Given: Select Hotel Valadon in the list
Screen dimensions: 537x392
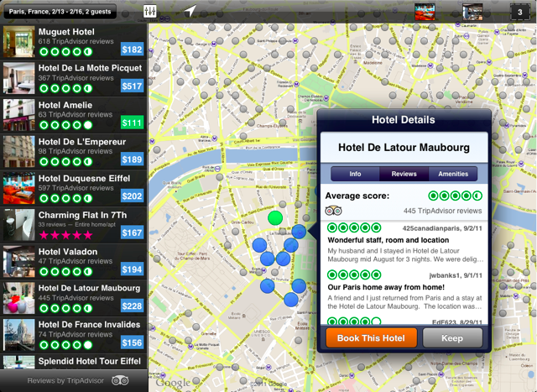Looking at the screenshot, I should (x=74, y=261).
